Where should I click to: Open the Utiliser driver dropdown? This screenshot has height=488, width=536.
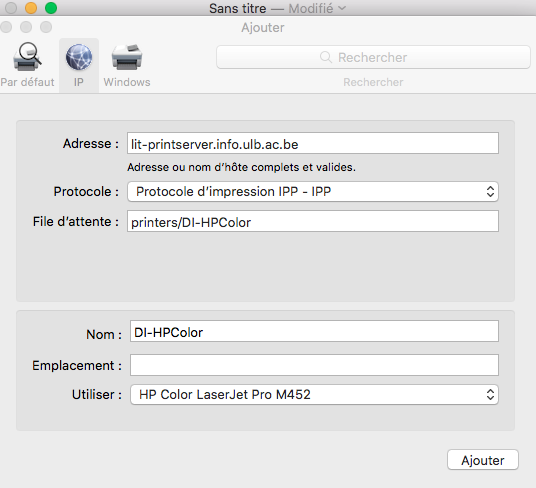point(314,394)
